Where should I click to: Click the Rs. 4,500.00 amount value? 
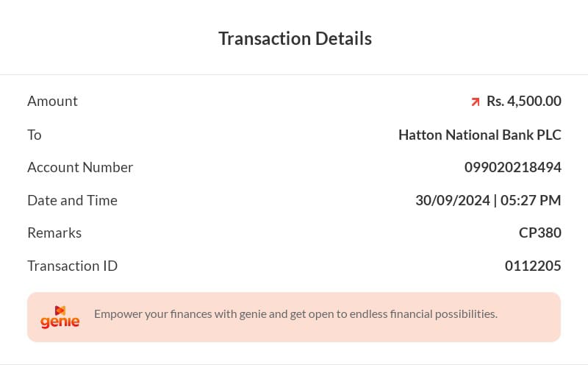523,101
